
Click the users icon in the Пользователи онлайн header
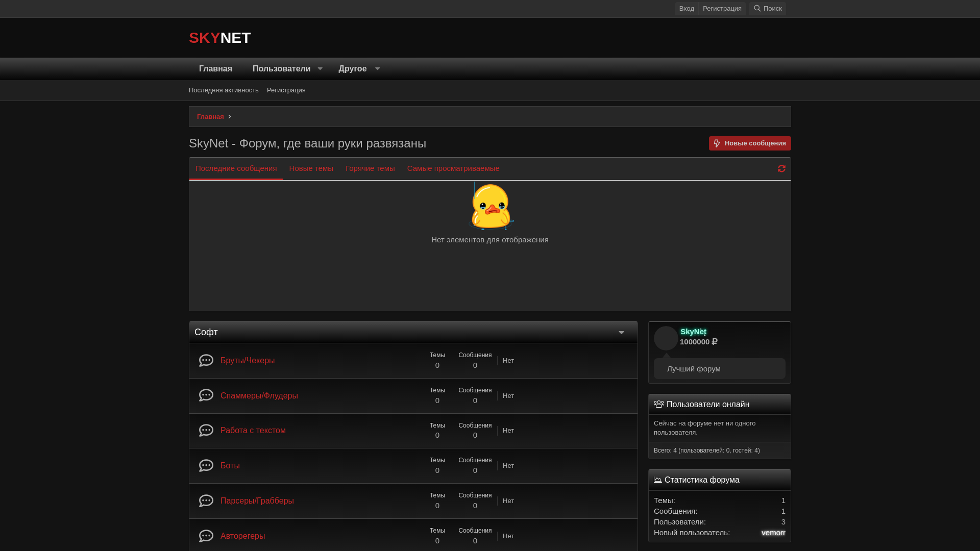click(x=659, y=404)
